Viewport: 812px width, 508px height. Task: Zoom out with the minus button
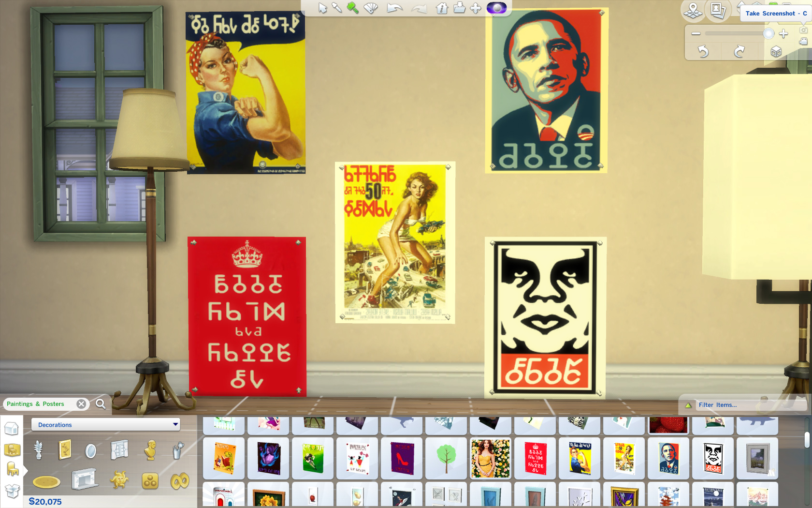(x=696, y=33)
